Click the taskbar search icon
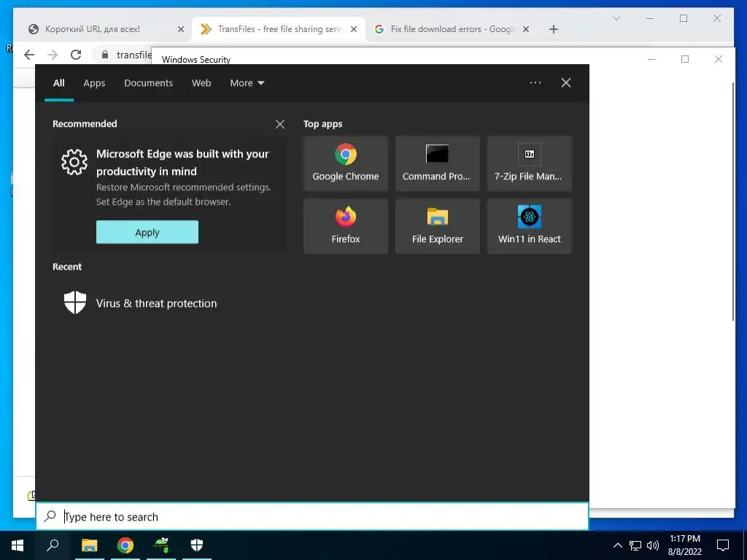Image resolution: width=747 pixels, height=560 pixels. pos(53,545)
